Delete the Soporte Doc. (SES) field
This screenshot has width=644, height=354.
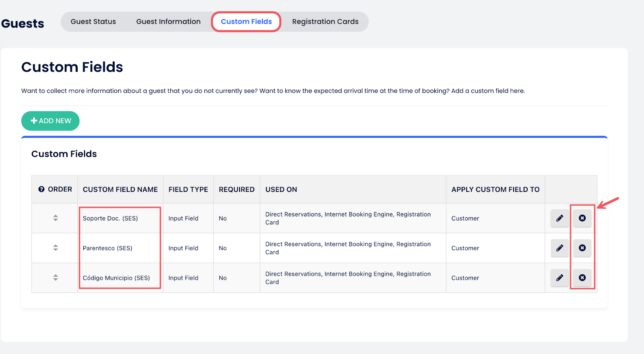[x=582, y=218]
